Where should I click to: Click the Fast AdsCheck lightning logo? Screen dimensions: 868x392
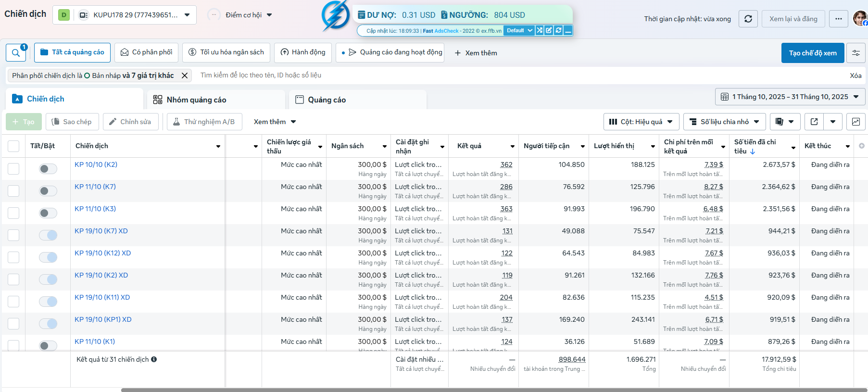(335, 15)
